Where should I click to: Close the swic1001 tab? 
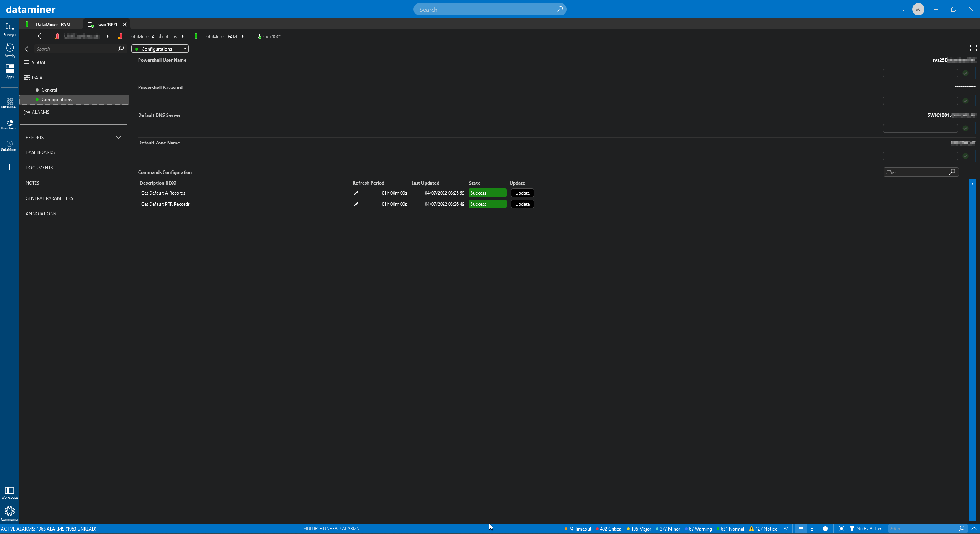coord(125,24)
